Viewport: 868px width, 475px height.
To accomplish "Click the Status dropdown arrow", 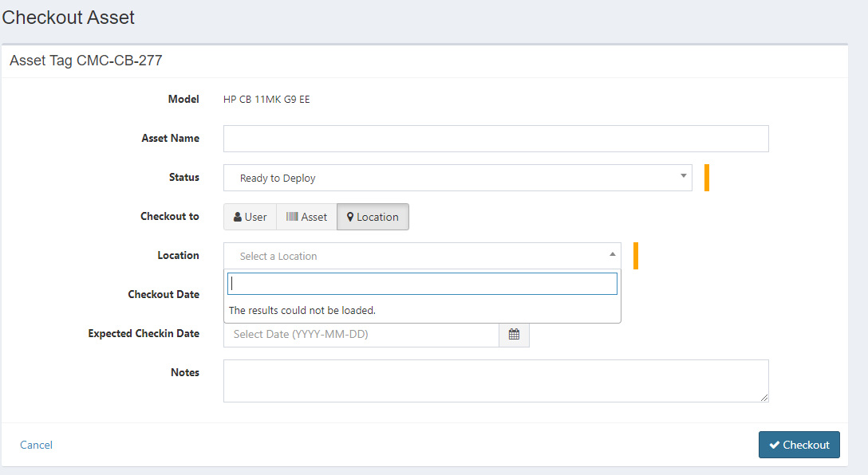I will coord(684,176).
